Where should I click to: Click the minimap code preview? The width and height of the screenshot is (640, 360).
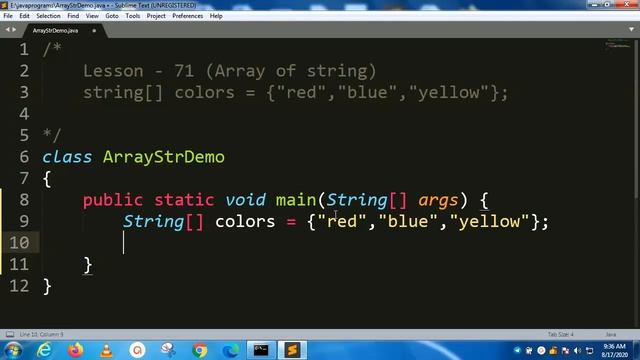(618, 44)
